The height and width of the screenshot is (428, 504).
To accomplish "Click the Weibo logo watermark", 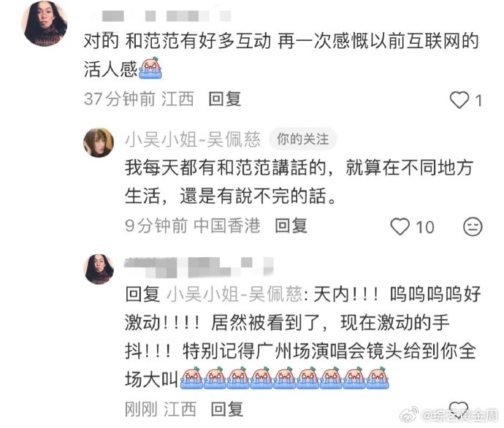I will coord(408,415).
